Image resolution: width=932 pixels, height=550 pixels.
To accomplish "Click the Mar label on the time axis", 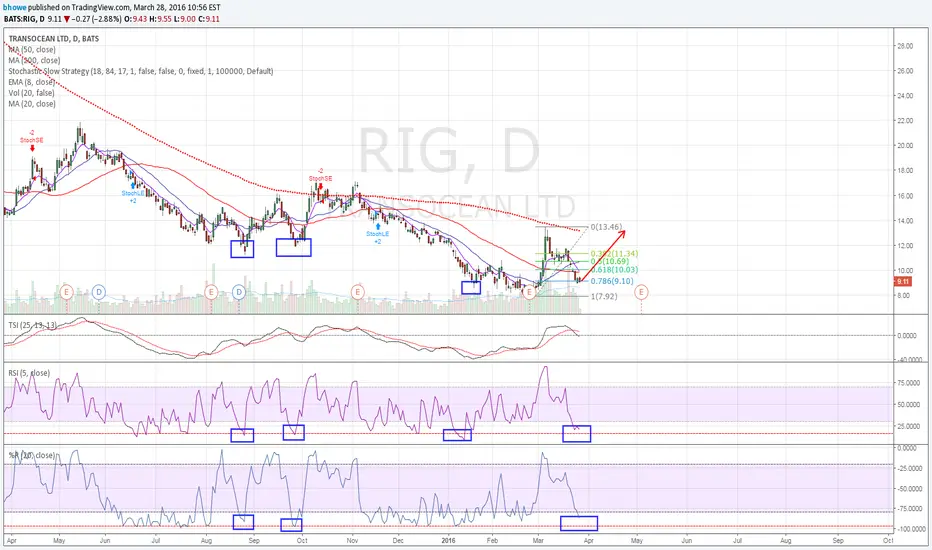I will 539,540.
